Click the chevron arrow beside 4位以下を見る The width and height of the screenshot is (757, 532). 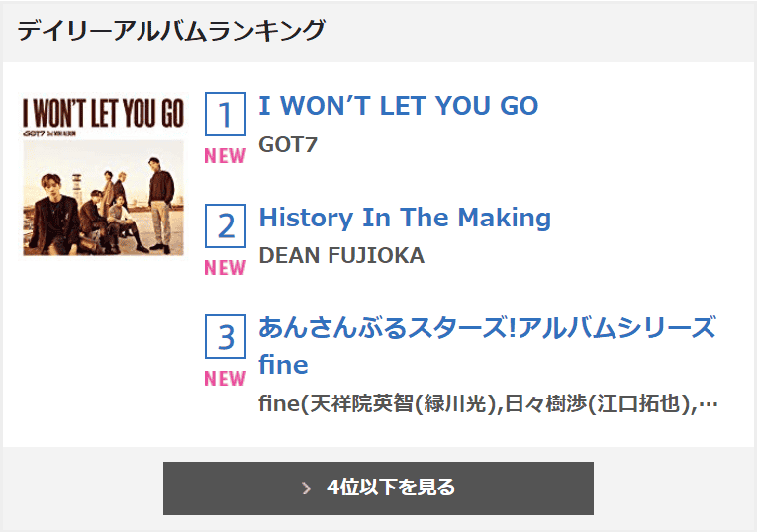(307, 488)
